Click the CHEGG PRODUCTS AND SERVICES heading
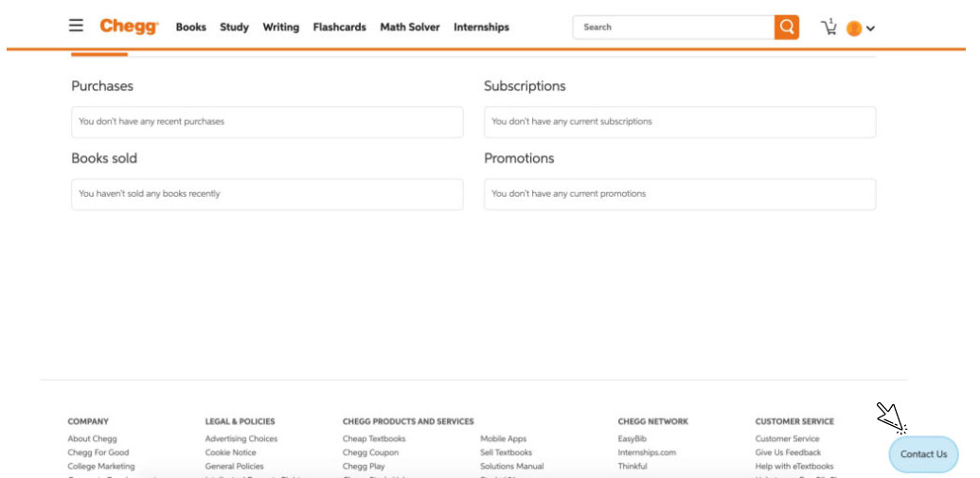 [x=408, y=422]
